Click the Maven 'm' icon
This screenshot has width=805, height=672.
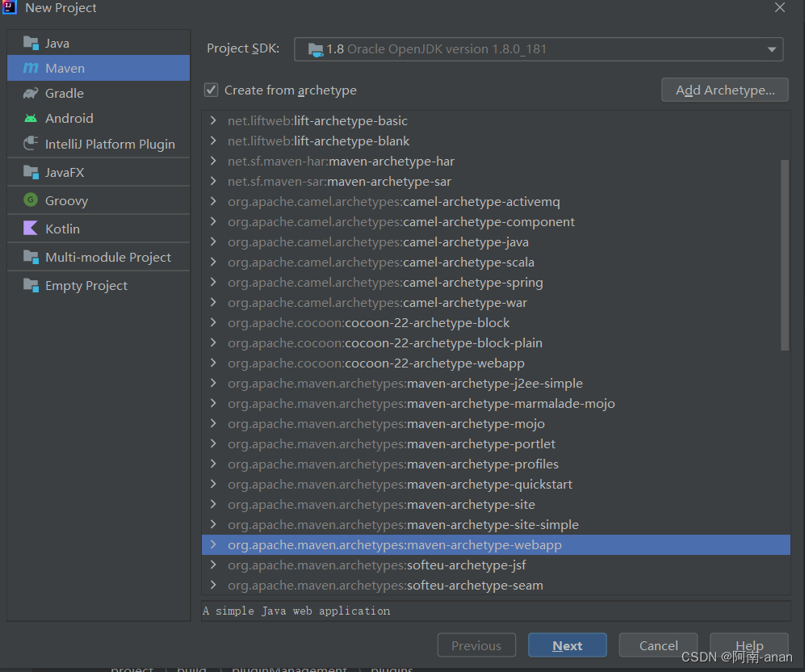31,68
